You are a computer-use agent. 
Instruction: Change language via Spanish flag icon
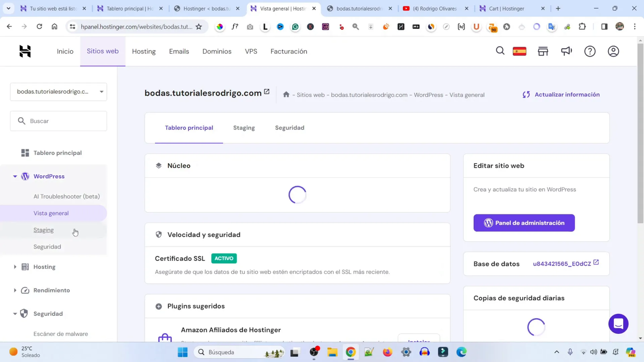click(x=519, y=51)
